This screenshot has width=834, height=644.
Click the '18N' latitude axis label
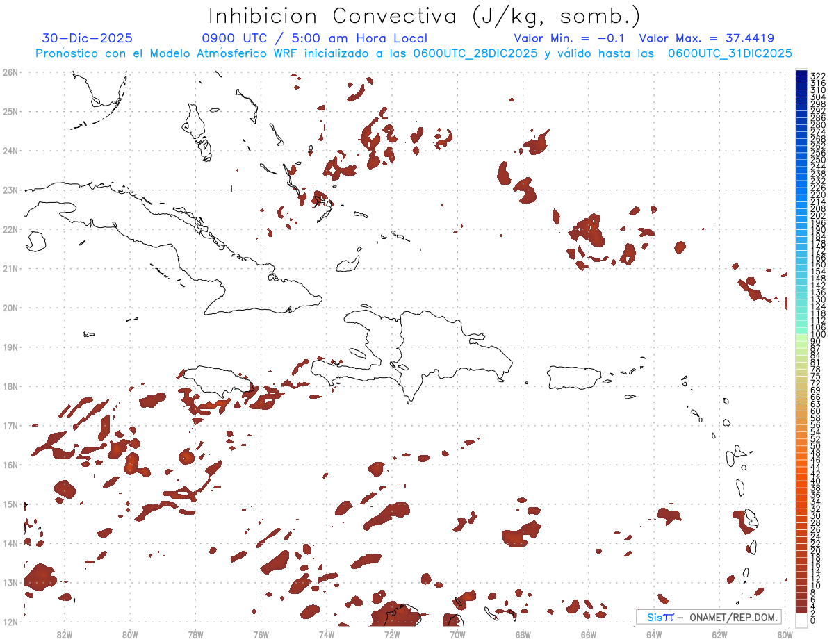click(x=10, y=386)
